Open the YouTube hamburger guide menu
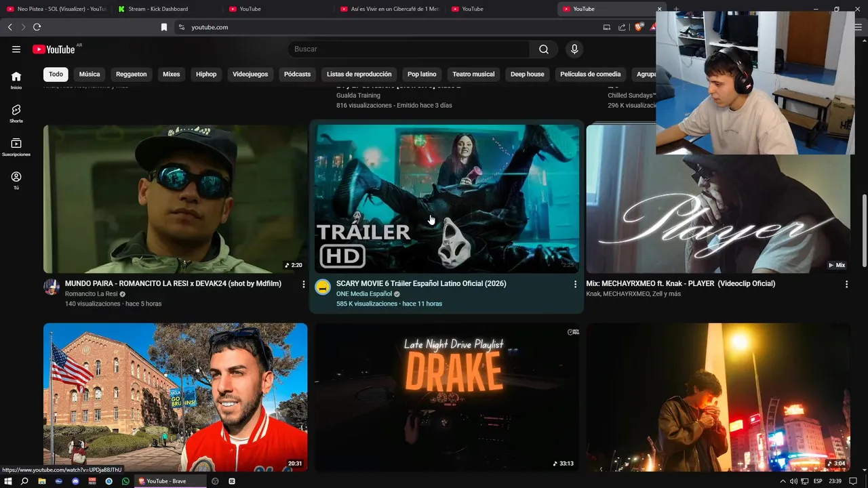This screenshot has width=868, height=488. point(16,49)
